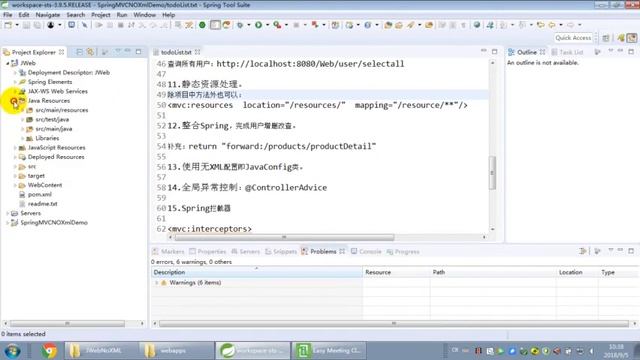Click the Last Edit Location arrow icon
The height and width of the screenshot is (360, 640).
[x=541, y=25]
